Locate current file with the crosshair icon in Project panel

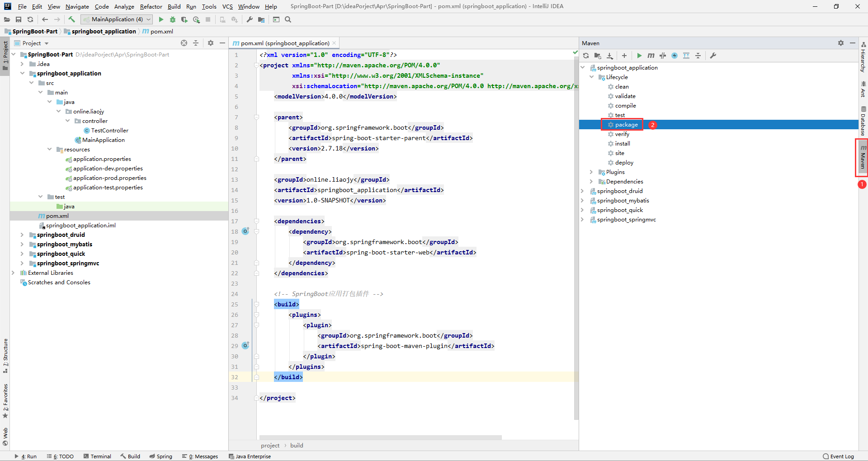pos(184,43)
